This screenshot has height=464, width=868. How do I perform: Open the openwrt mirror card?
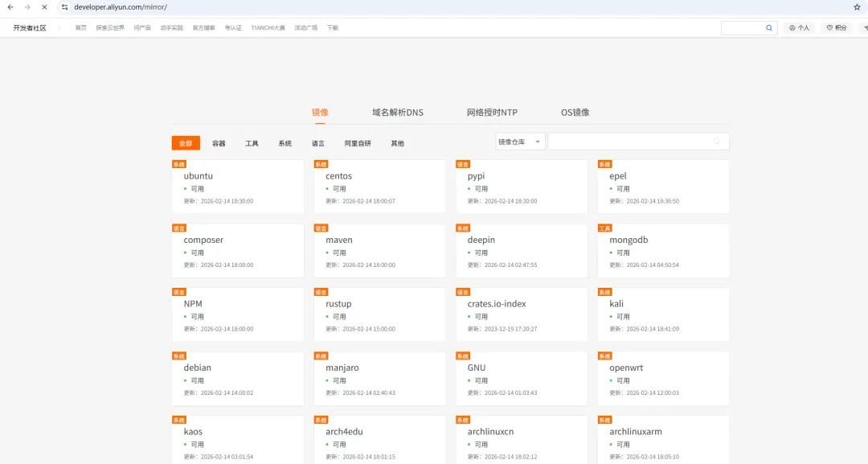(x=663, y=378)
